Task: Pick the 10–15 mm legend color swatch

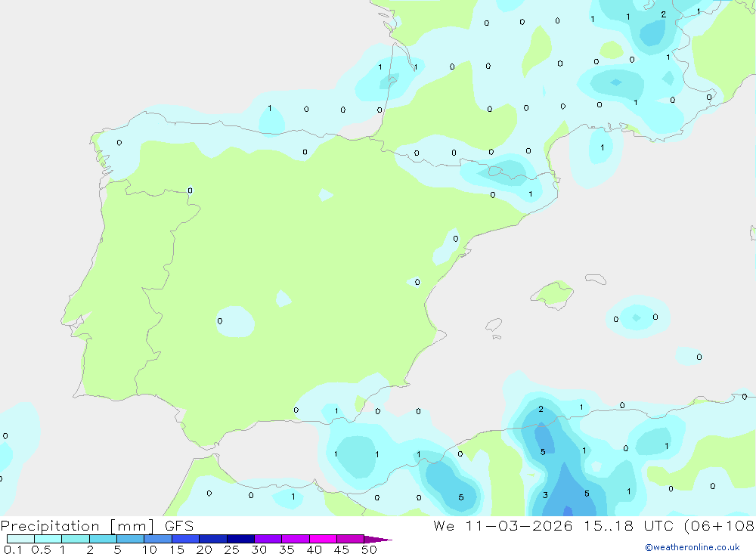Action: 158,539
